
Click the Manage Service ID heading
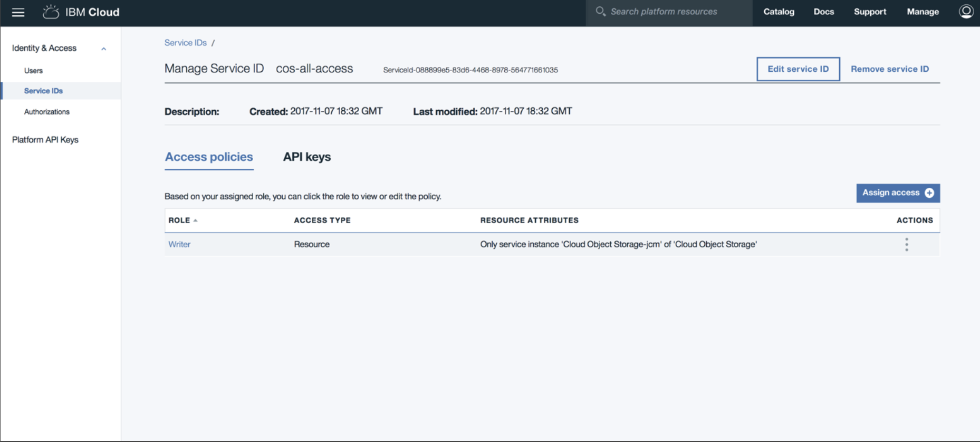pyautogui.click(x=214, y=69)
